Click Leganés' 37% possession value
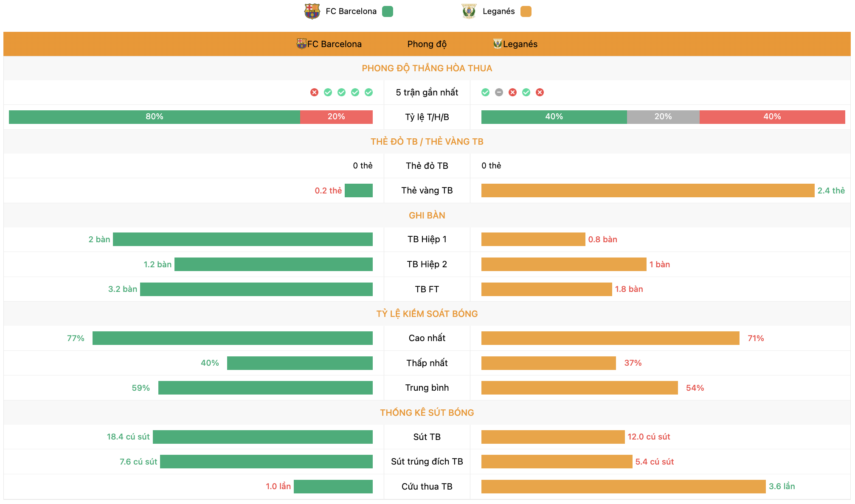 [x=633, y=363]
